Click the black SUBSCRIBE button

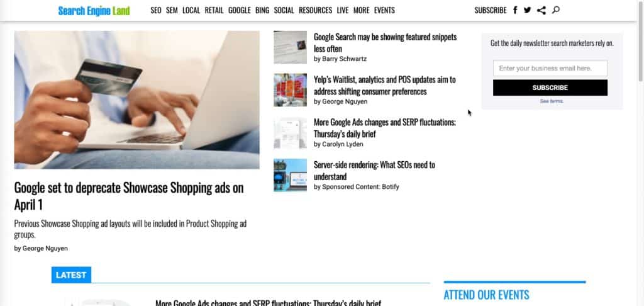click(x=550, y=88)
